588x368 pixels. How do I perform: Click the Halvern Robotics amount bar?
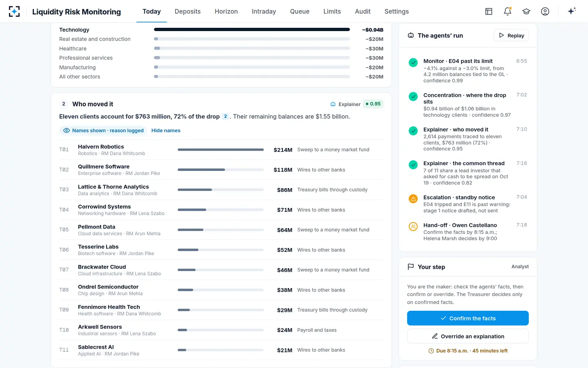(x=220, y=150)
